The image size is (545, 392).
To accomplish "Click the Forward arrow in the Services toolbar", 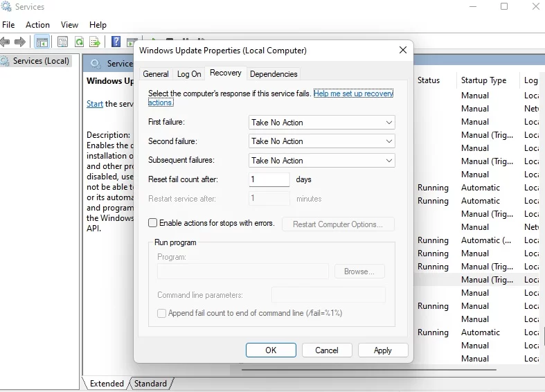I will click(20, 42).
